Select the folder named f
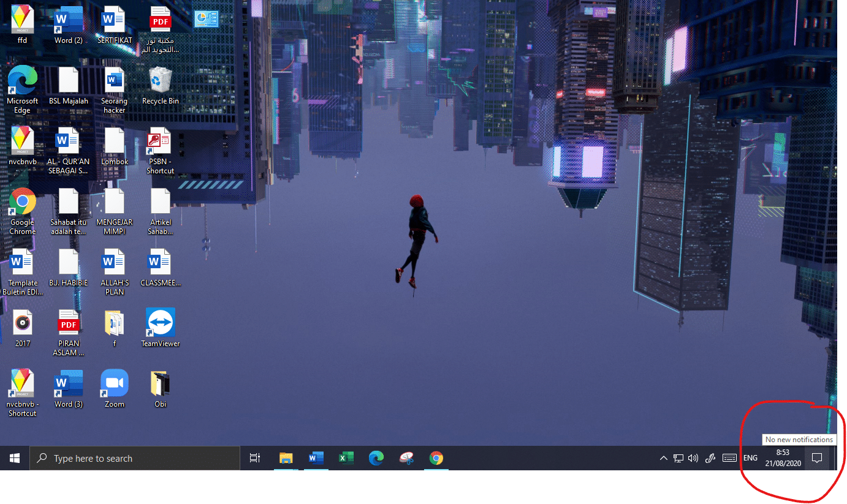 click(x=114, y=328)
